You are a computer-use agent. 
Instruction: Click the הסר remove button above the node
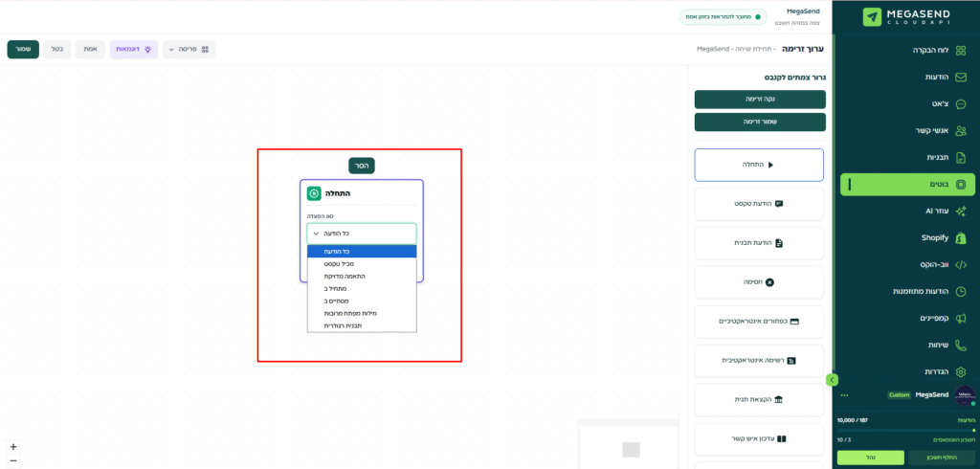coord(362,166)
